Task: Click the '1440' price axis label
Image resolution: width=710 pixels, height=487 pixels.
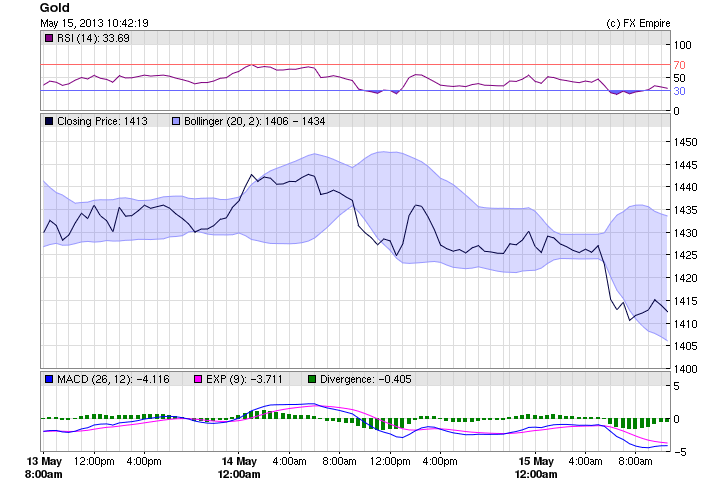Action: coord(685,187)
